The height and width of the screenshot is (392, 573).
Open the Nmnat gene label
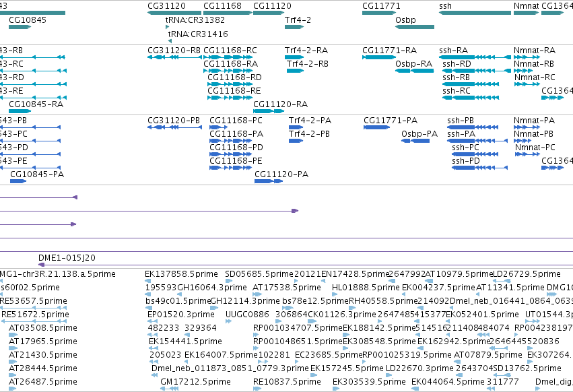tap(526, 6)
